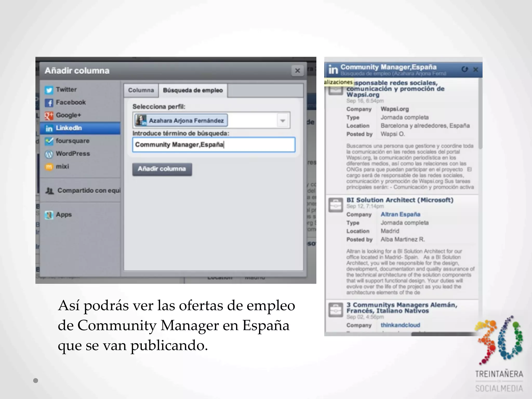Close the Community Manager,España column
This screenshot has height=399, width=532.
pos(476,70)
